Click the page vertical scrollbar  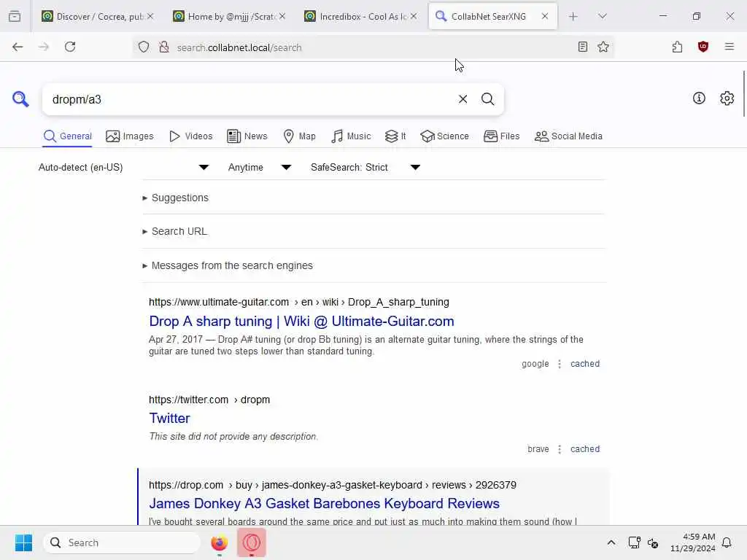(744, 94)
